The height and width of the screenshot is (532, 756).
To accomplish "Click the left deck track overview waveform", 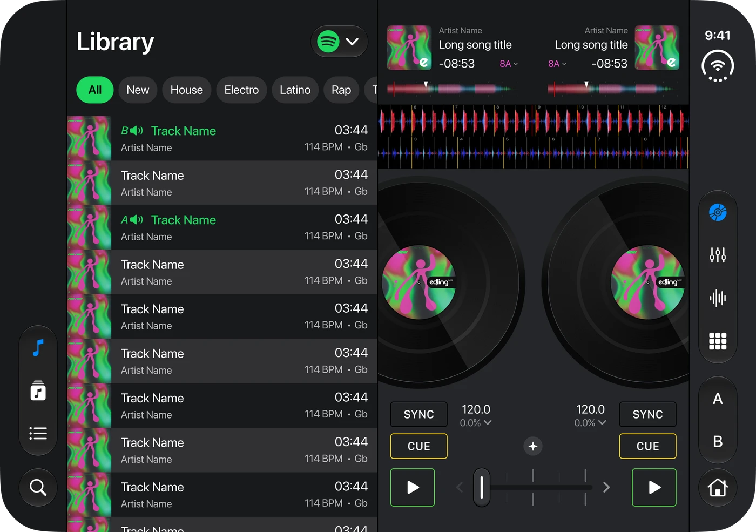I will (x=453, y=88).
